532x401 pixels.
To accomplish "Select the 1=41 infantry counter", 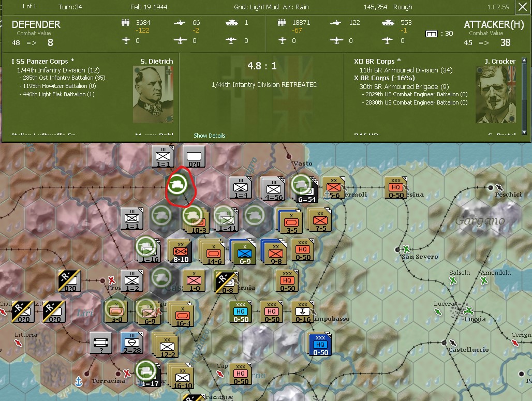I will (226, 220).
